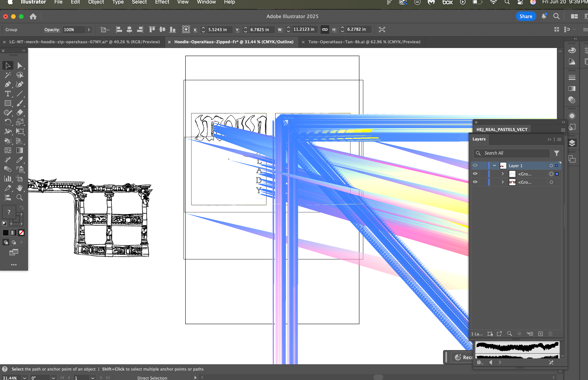Image resolution: width=588 pixels, height=380 pixels.
Task: Apply None swatch with red slash
Action: point(21,233)
